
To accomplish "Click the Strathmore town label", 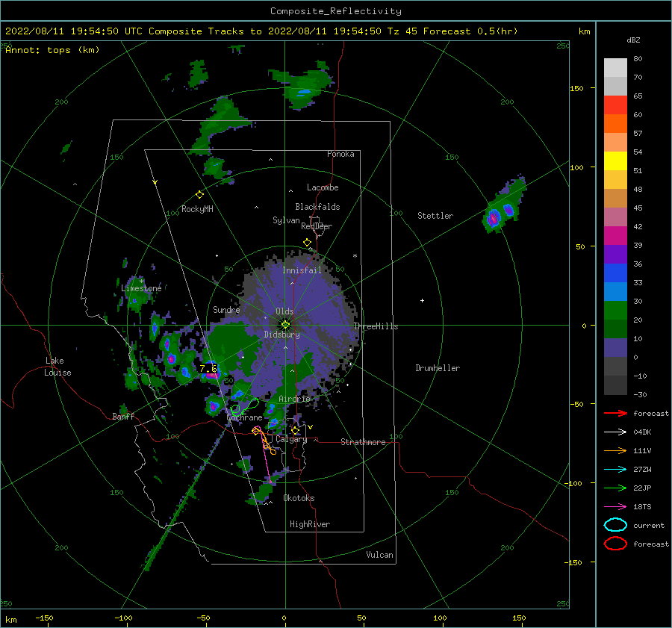I will click(363, 442).
